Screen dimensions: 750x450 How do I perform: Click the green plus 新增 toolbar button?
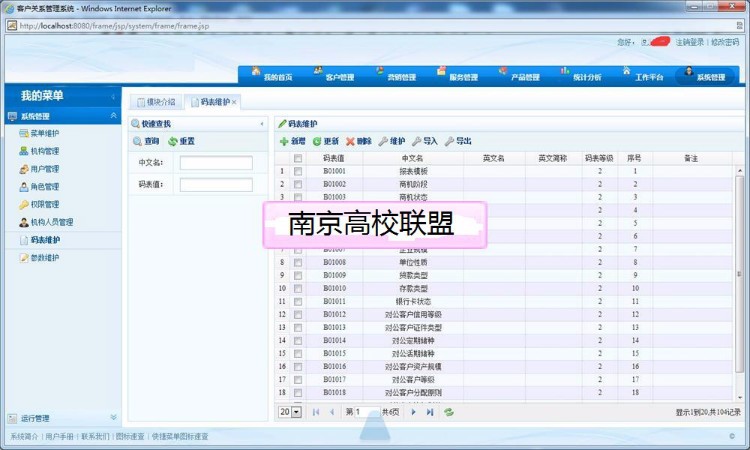tap(292, 141)
